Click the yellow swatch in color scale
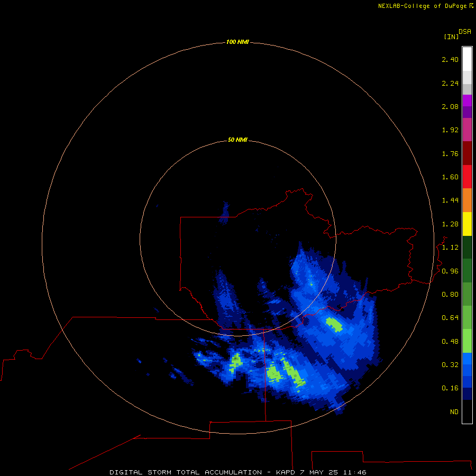476x476 pixels. pyautogui.click(x=467, y=224)
